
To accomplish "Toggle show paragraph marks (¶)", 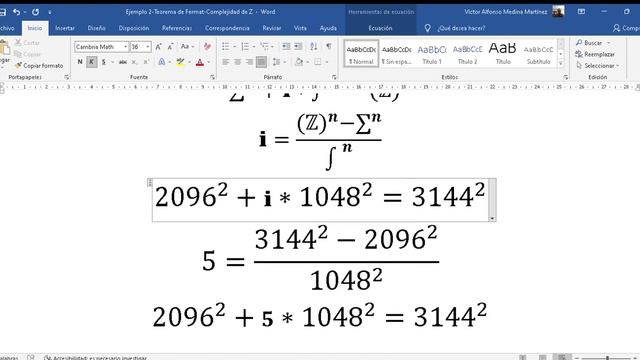I will [x=329, y=47].
